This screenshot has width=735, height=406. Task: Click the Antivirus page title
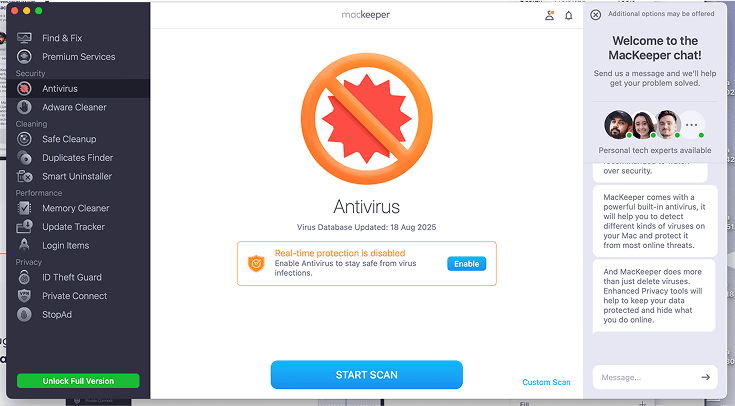(x=367, y=206)
